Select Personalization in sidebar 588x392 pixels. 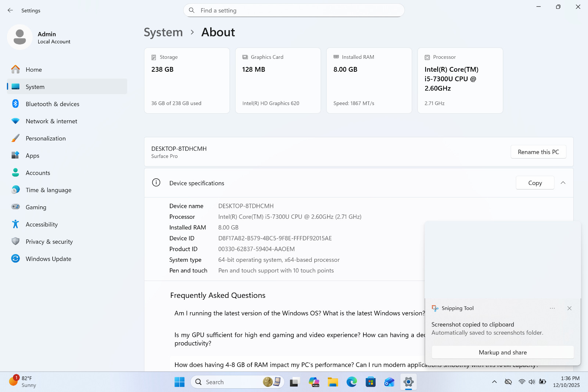pyautogui.click(x=67, y=138)
